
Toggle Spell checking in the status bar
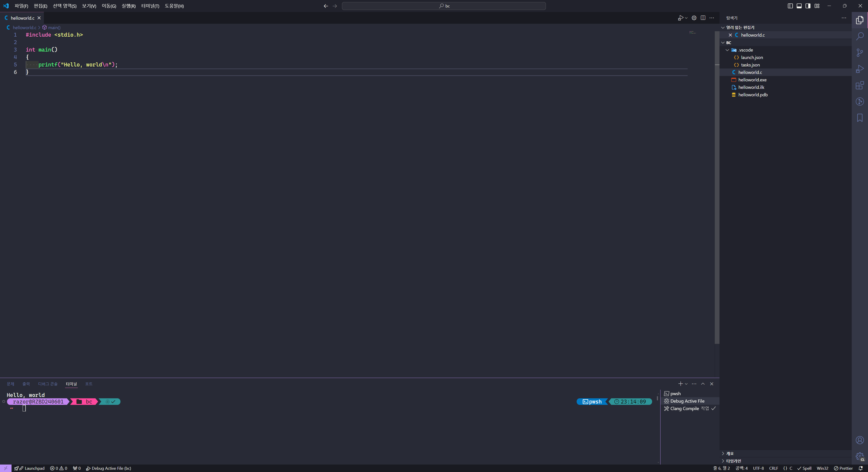[805, 468]
